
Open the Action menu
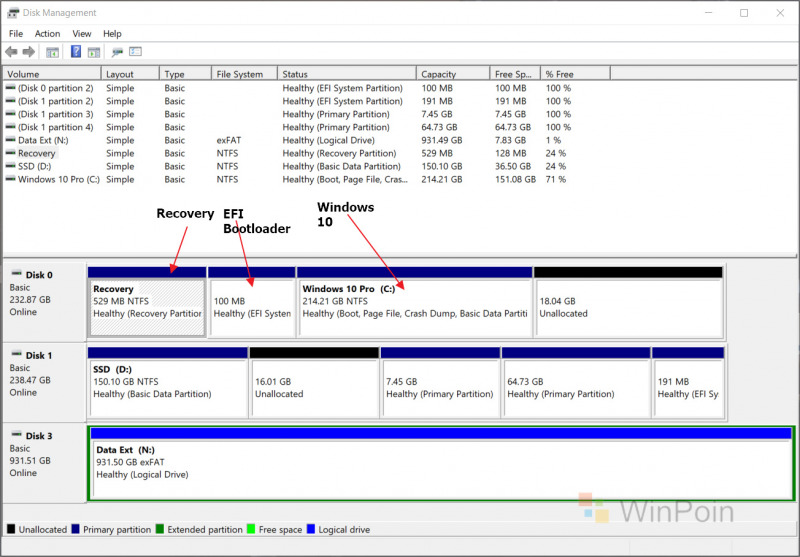tap(47, 34)
